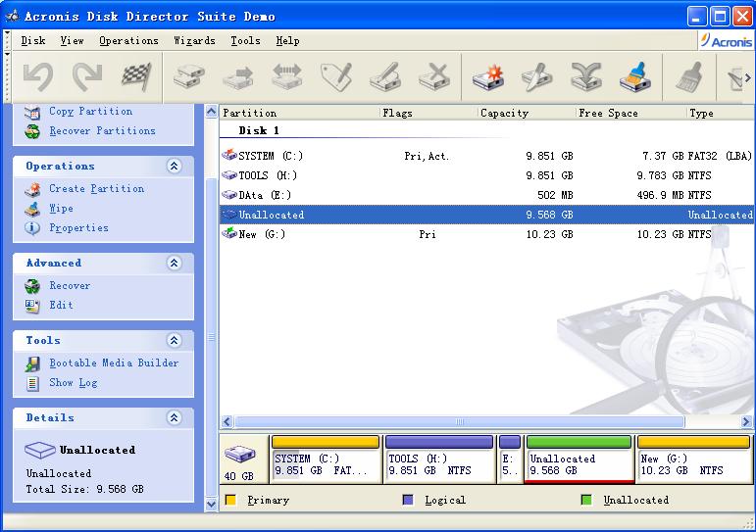Select SYSTEM (C:) block in disk map
The image size is (756, 532).
326,459
